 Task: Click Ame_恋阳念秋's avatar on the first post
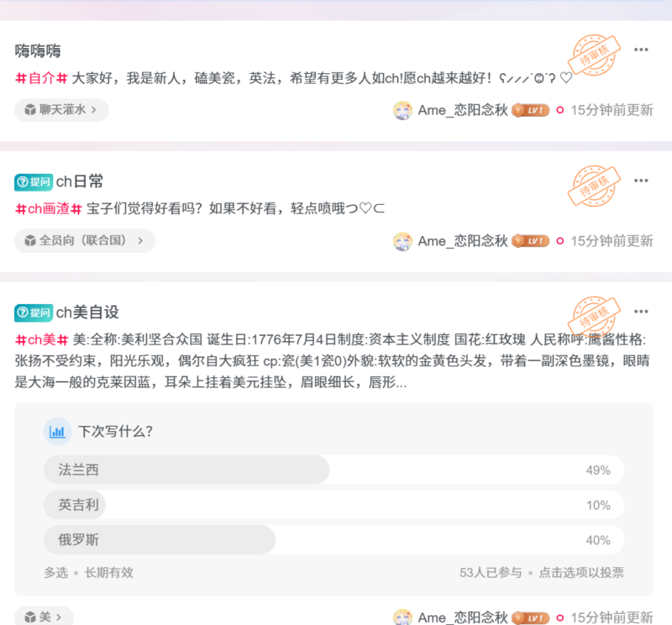402,110
